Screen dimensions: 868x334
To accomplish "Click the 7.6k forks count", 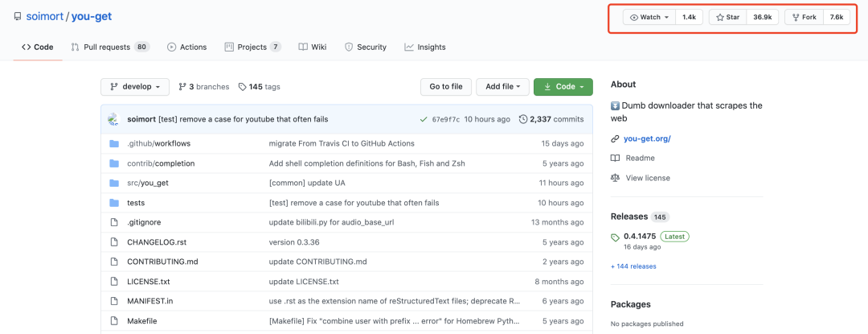I will [x=837, y=17].
